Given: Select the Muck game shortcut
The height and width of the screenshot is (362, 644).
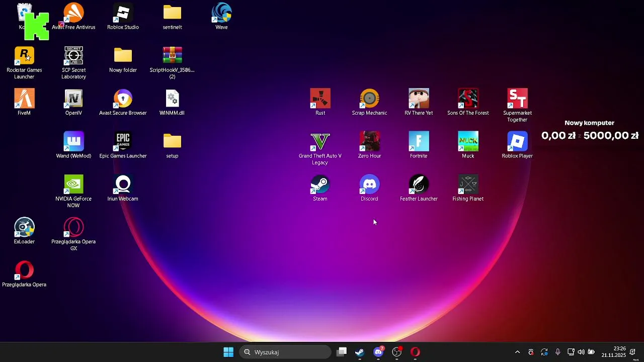Looking at the screenshot, I should [468, 145].
